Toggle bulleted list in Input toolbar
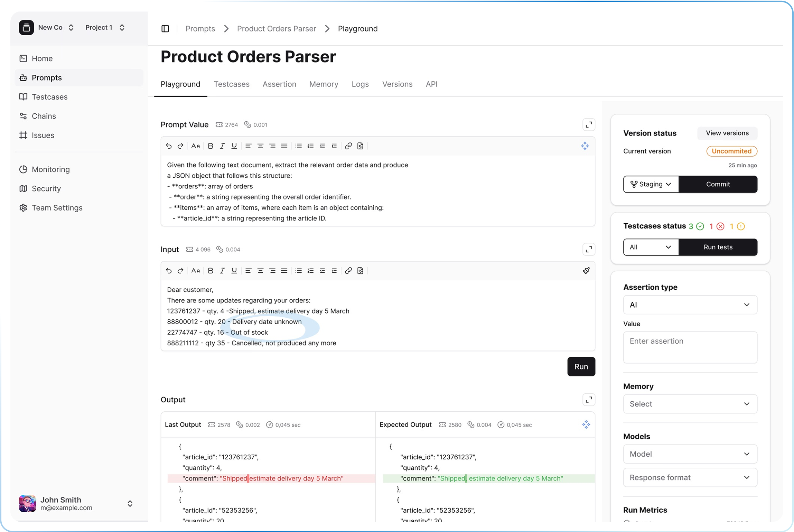Image resolution: width=794 pixels, height=532 pixels. pyautogui.click(x=299, y=271)
